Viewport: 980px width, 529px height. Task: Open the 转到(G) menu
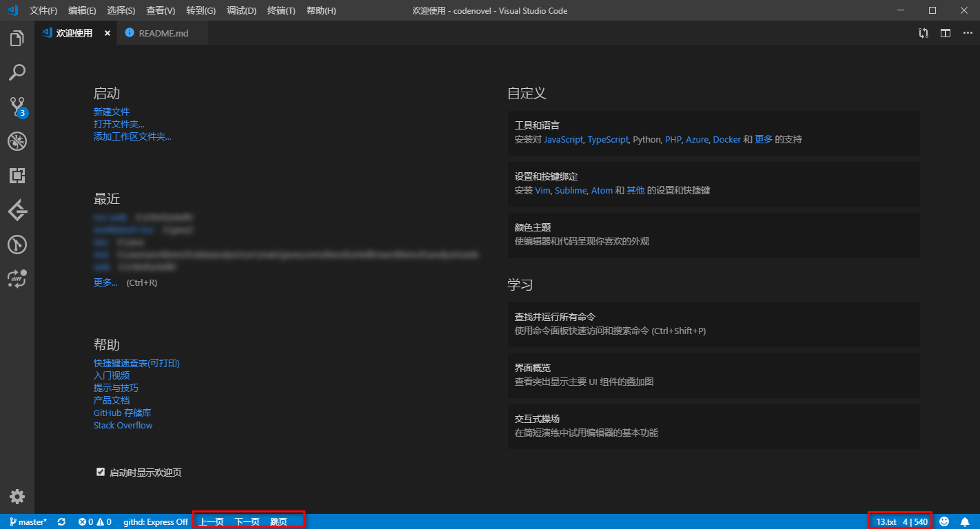point(201,11)
